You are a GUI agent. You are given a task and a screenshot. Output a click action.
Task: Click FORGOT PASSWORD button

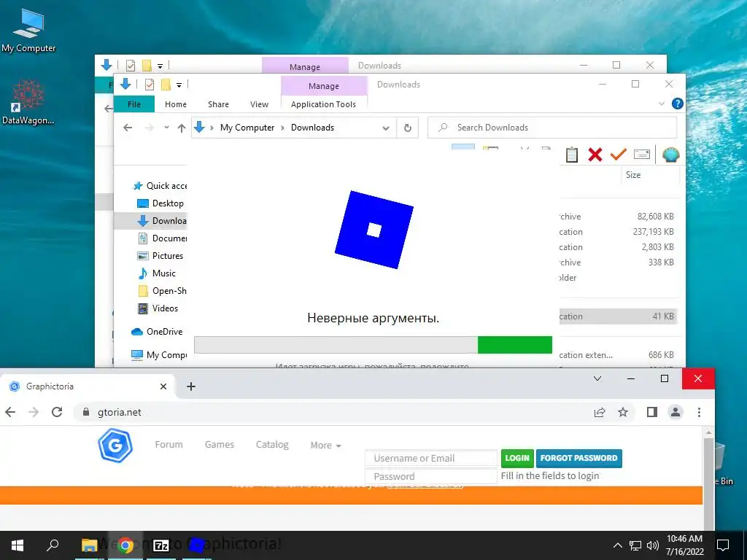578,458
